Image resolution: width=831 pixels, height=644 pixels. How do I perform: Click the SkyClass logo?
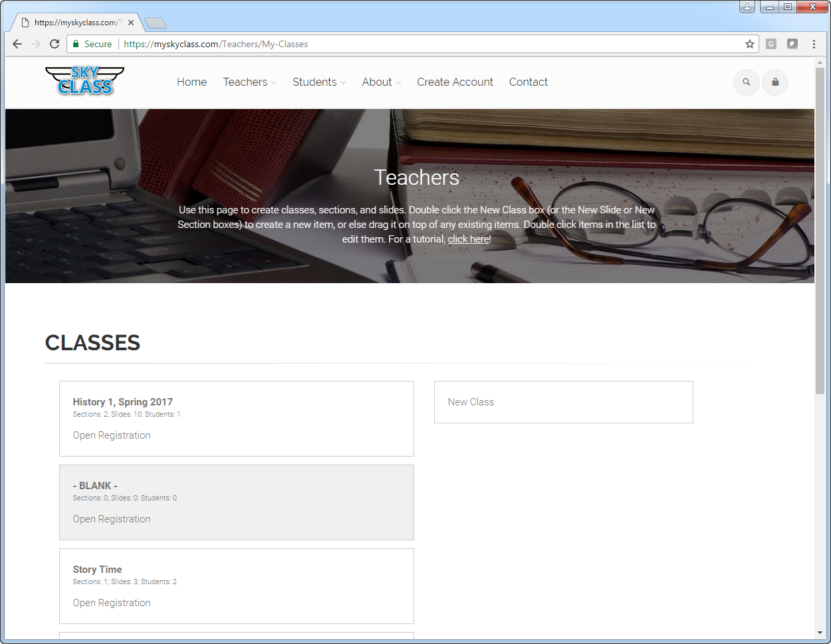pyautogui.click(x=84, y=81)
